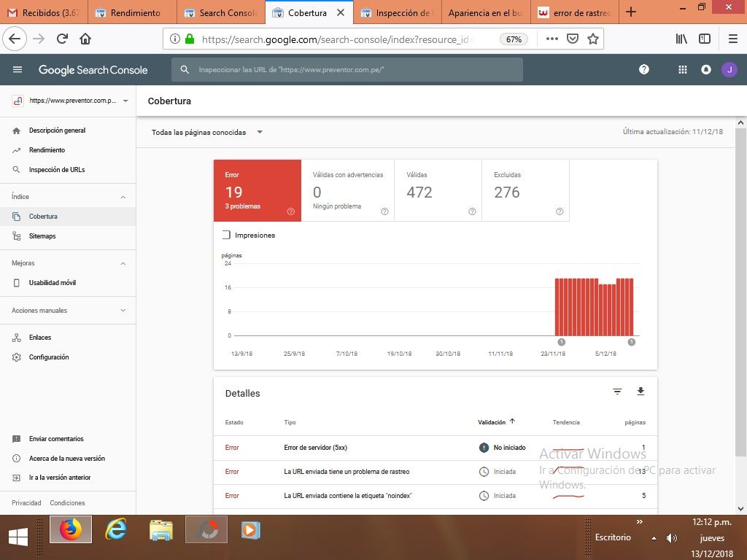Viewport: 747px width, 560px height.
Task: Open the notifications bell
Action: [x=706, y=69]
